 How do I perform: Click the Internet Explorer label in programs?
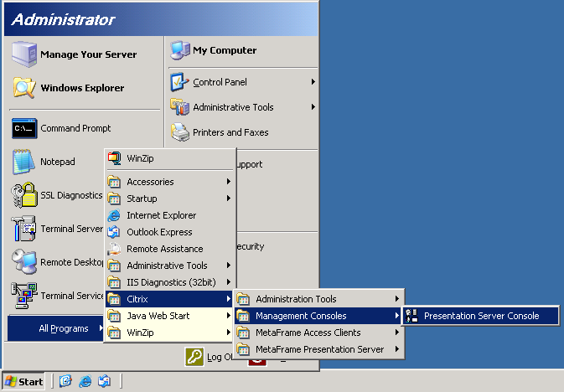tap(162, 215)
